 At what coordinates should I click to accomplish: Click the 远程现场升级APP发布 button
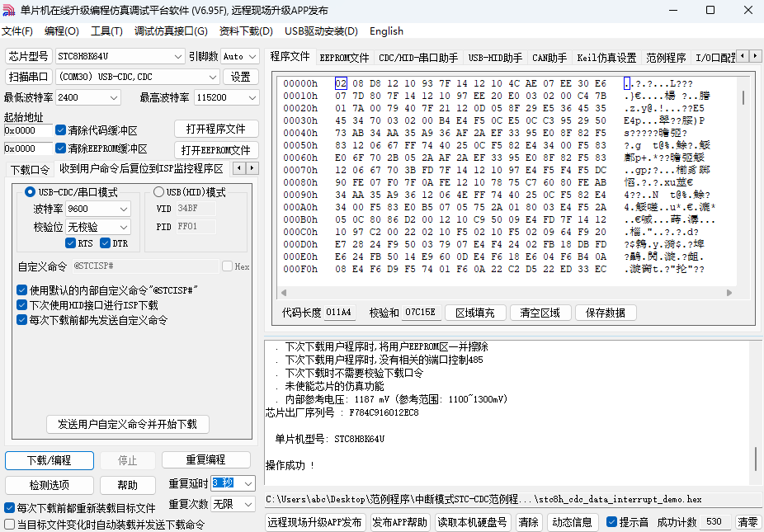pos(315,522)
